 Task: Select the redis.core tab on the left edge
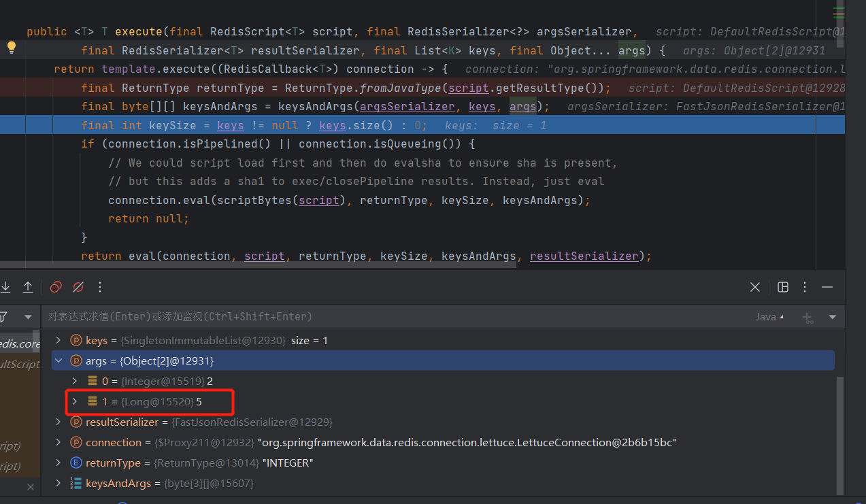coord(17,343)
